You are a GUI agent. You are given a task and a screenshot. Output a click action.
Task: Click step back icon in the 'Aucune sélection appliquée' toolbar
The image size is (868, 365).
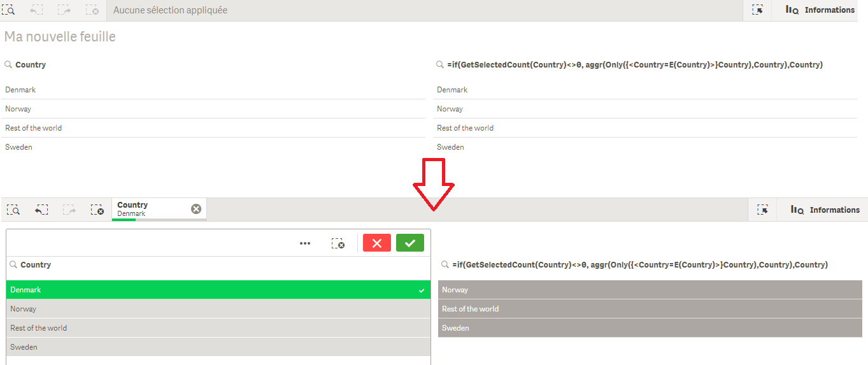click(x=36, y=10)
